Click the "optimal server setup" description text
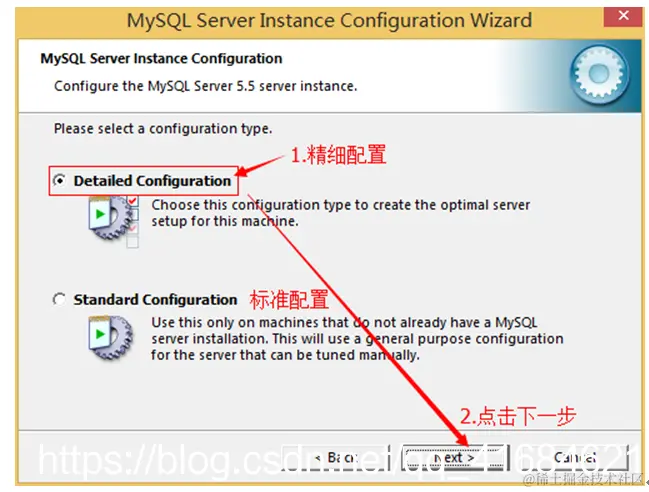649x492 pixels. pyautogui.click(x=341, y=213)
